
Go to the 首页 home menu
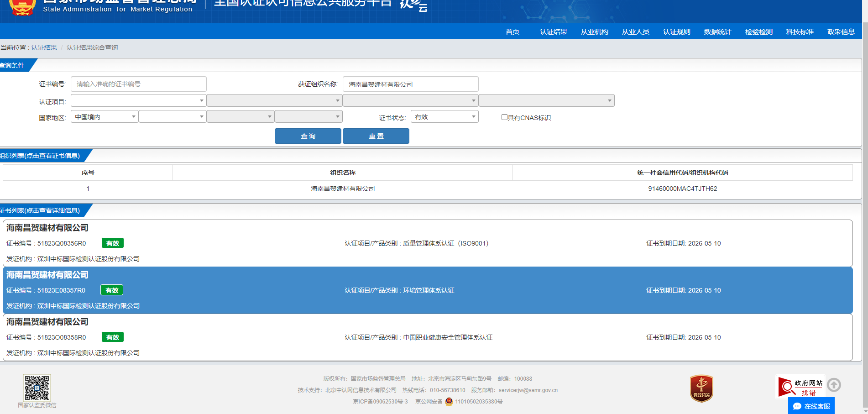[512, 31]
